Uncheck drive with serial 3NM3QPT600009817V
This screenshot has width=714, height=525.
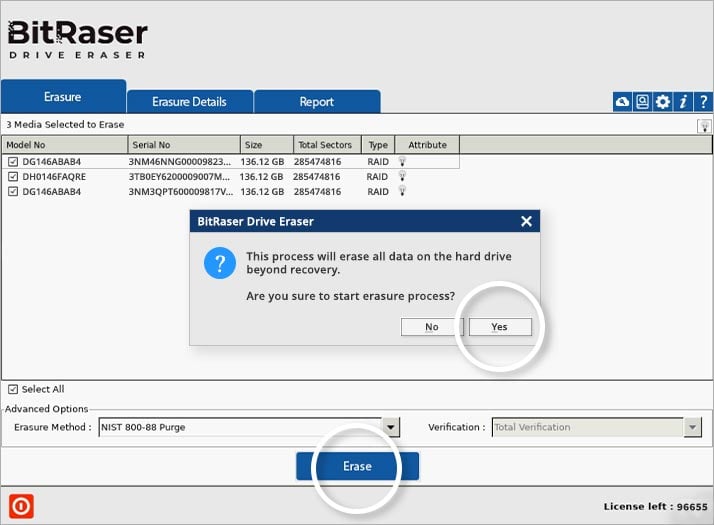tap(13, 192)
